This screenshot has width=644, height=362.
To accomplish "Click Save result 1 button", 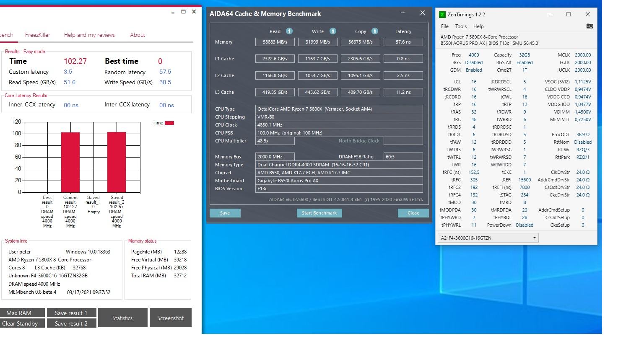I will click(x=71, y=313).
